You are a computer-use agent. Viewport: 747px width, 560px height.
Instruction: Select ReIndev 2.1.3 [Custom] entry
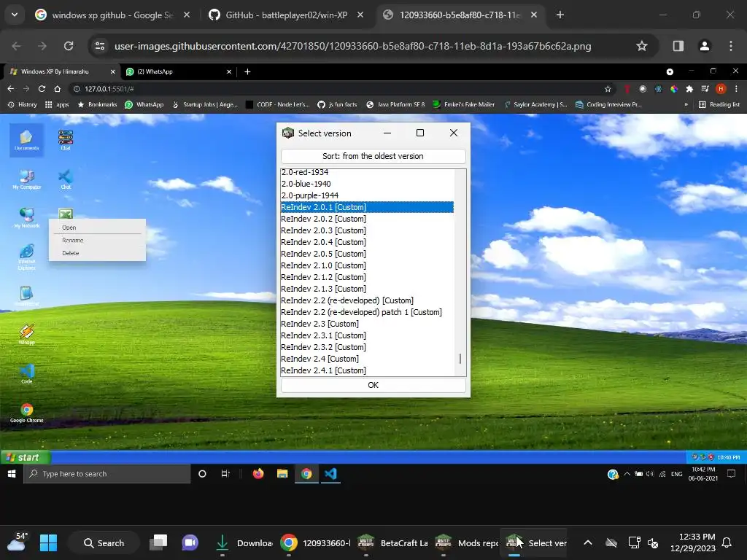(367, 289)
